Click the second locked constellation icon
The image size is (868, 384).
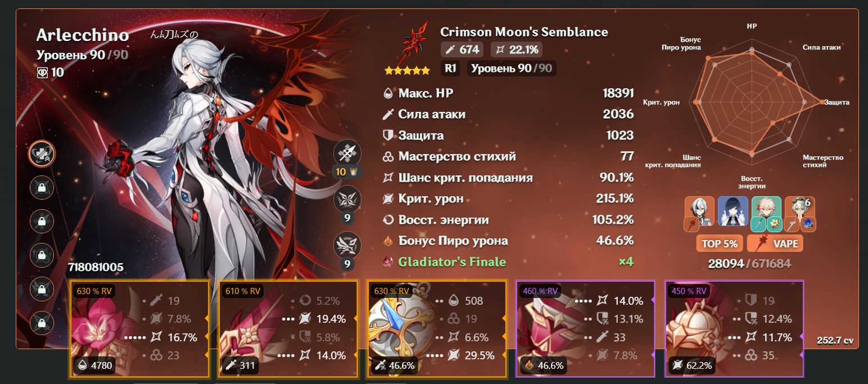pyautogui.click(x=42, y=222)
